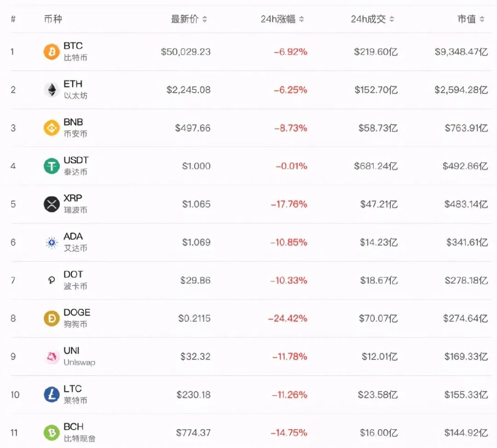Click the ADA Cardano icon

point(51,242)
